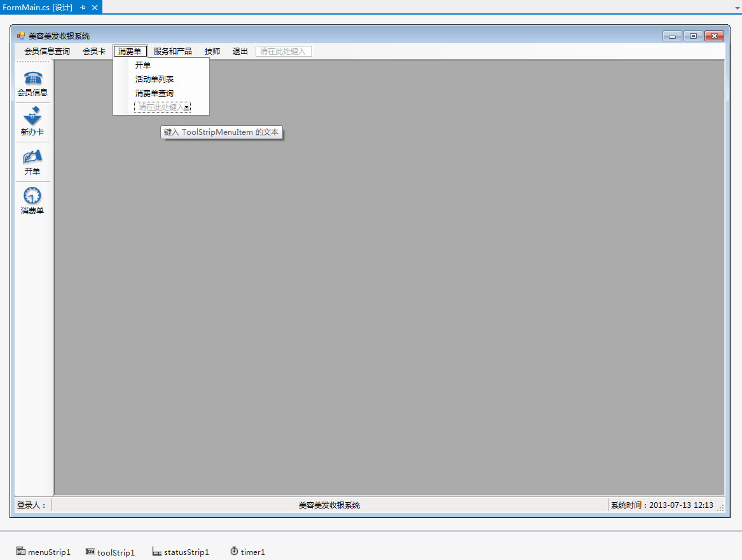The height and width of the screenshot is (560, 742).
Task: Expand the dropdown arrow beside submenu type-here box
Action: 186,107
